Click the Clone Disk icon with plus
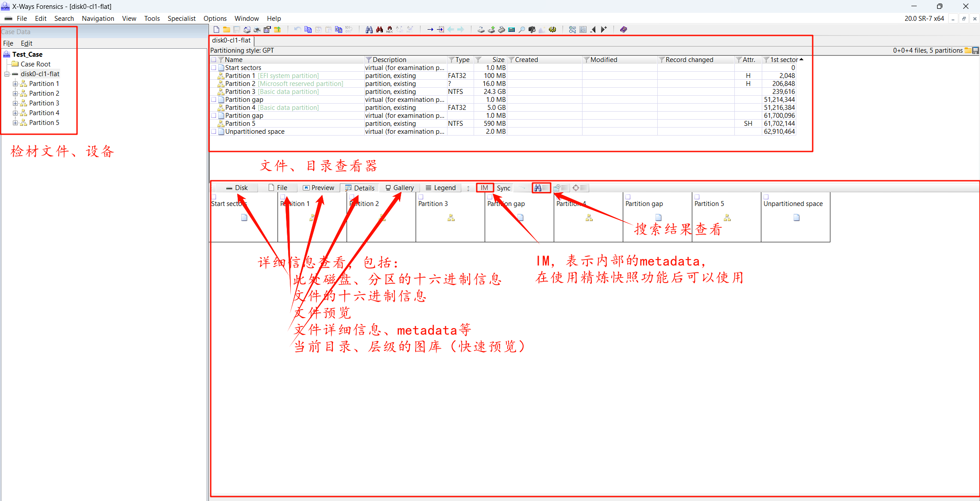The height and width of the screenshot is (501, 980). [491, 30]
